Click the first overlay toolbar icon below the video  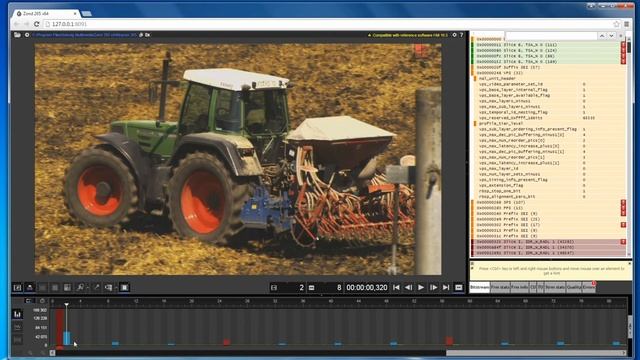click(x=17, y=288)
